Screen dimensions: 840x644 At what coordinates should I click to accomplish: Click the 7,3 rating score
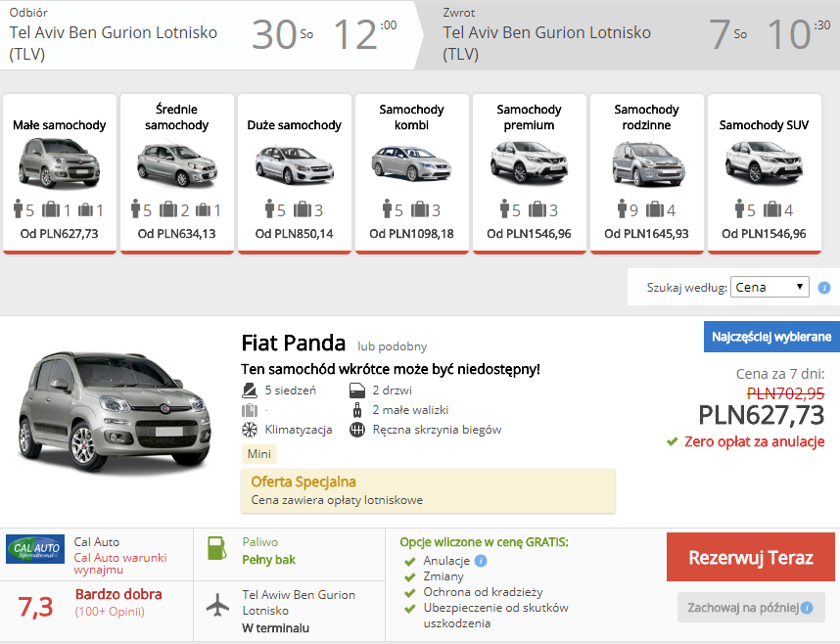[35, 607]
